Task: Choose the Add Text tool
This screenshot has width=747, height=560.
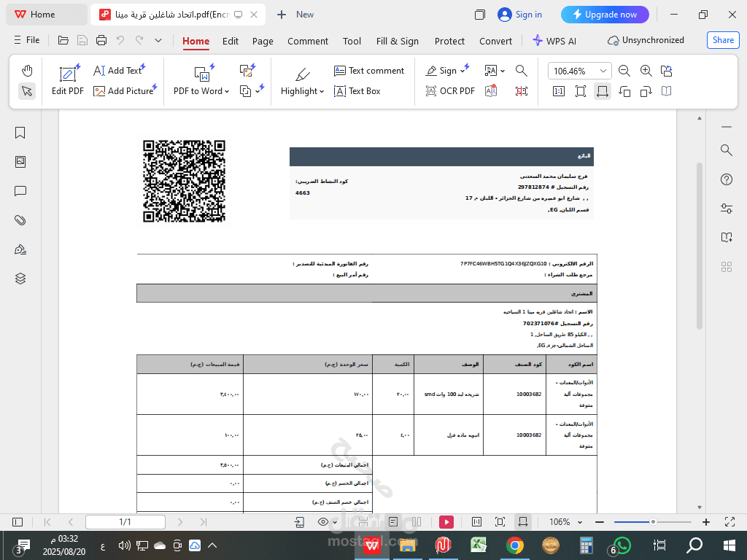Action: click(x=119, y=71)
